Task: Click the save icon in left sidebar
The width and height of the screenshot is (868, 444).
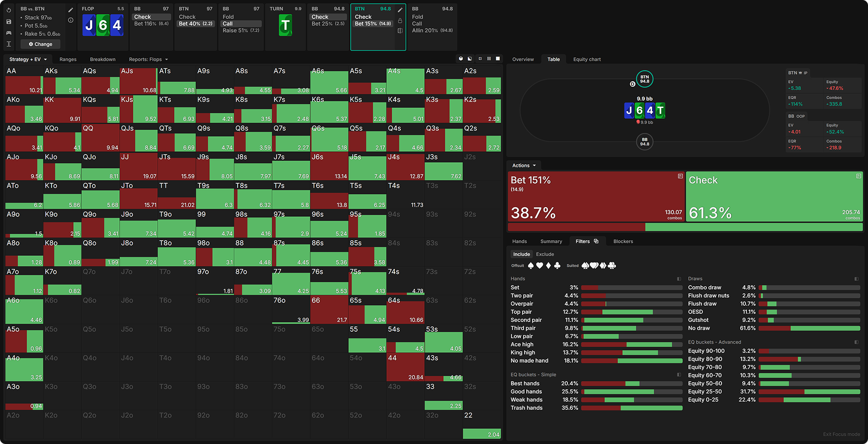Action: [x=9, y=22]
